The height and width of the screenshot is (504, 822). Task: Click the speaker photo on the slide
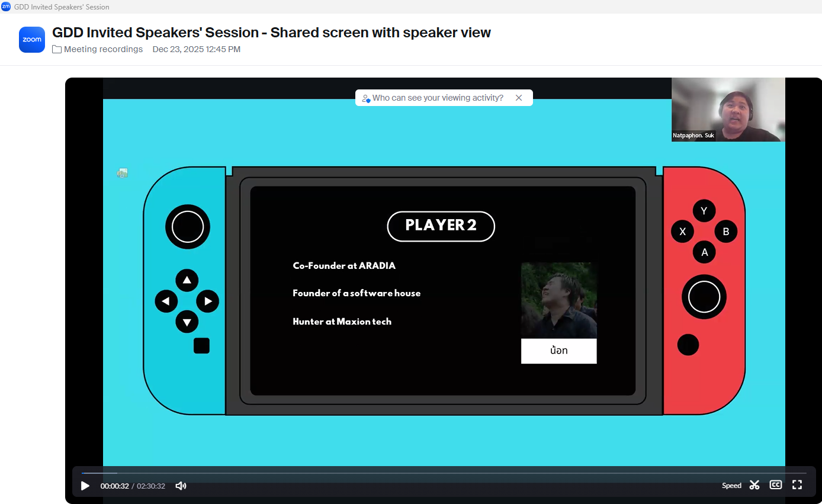coord(558,300)
